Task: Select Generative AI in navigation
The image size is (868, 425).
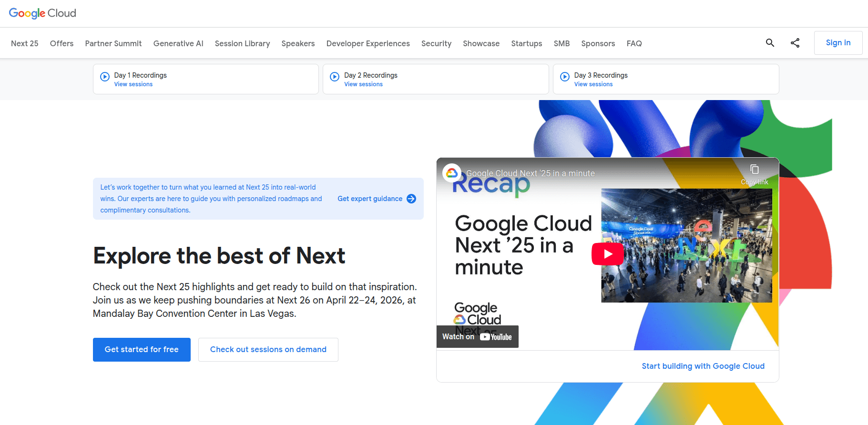Action: [x=178, y=43]
